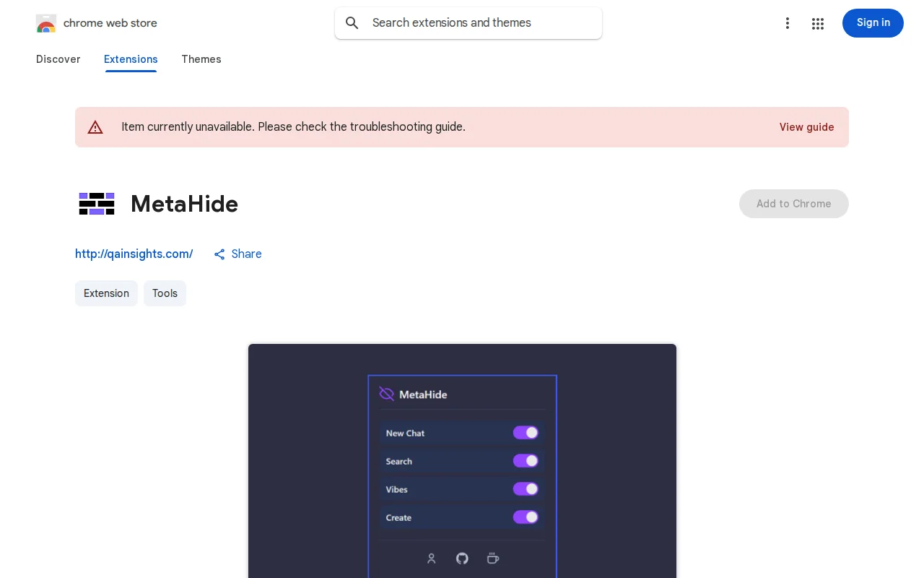This screenshot has height=578, width=924.
Task: Open the View guide link
Action: pos(806,127)
